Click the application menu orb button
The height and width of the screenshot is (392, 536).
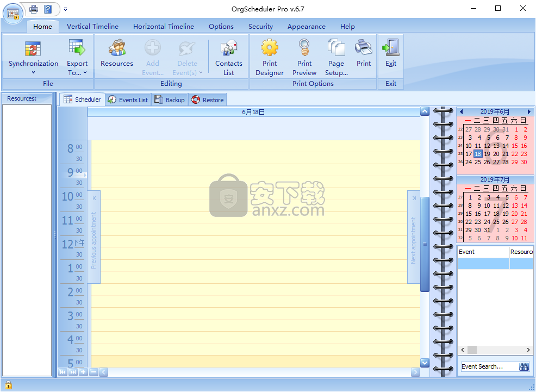click(x=13, y=14)
